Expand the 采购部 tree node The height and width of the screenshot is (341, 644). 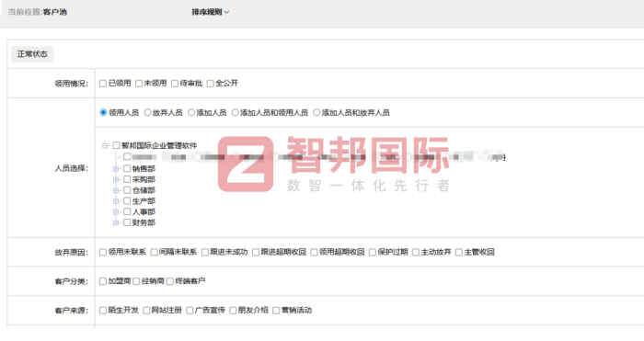116,179
